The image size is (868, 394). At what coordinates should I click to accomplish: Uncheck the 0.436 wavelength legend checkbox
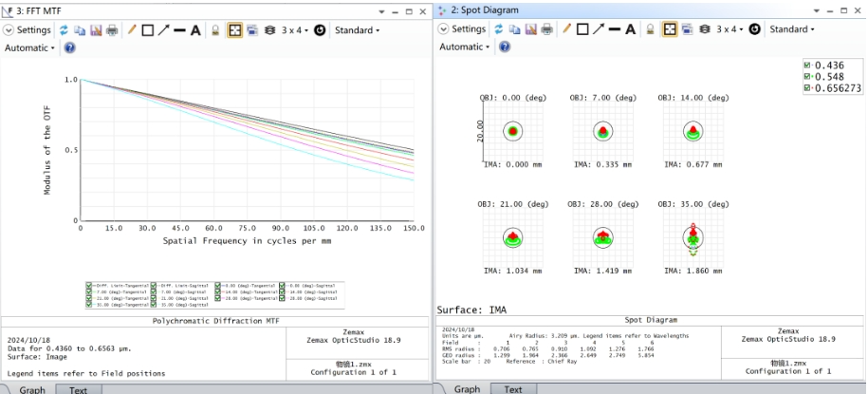(x=807, y=65)
